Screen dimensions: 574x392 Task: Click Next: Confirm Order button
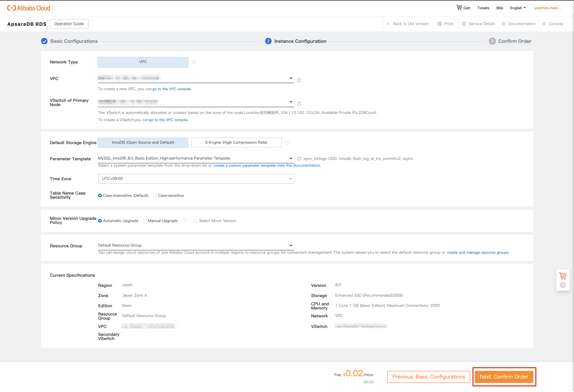pos(504,377)
